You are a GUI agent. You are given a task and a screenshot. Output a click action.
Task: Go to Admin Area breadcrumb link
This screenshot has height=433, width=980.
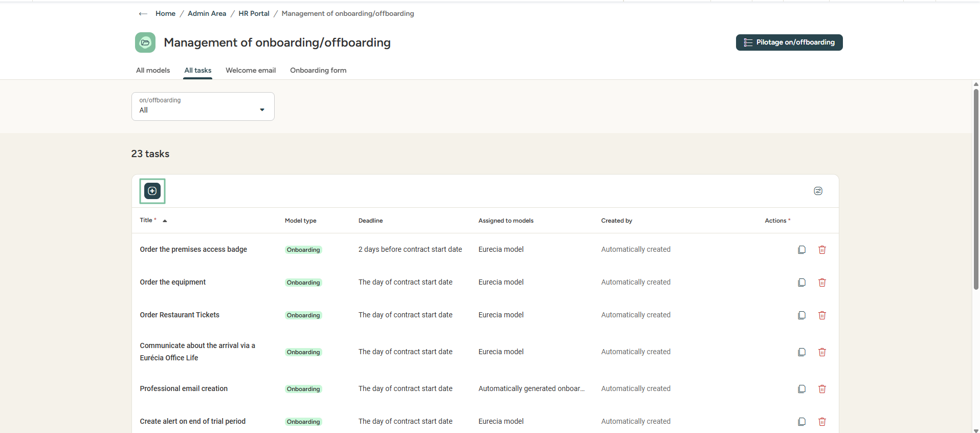click(207, 14)
